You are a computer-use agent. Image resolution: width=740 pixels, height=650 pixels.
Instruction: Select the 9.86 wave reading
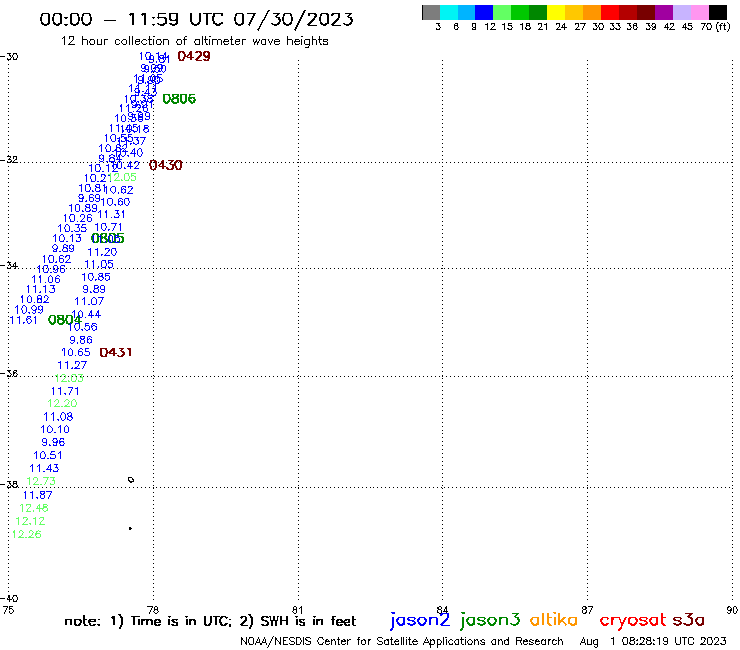coord(81,340)
